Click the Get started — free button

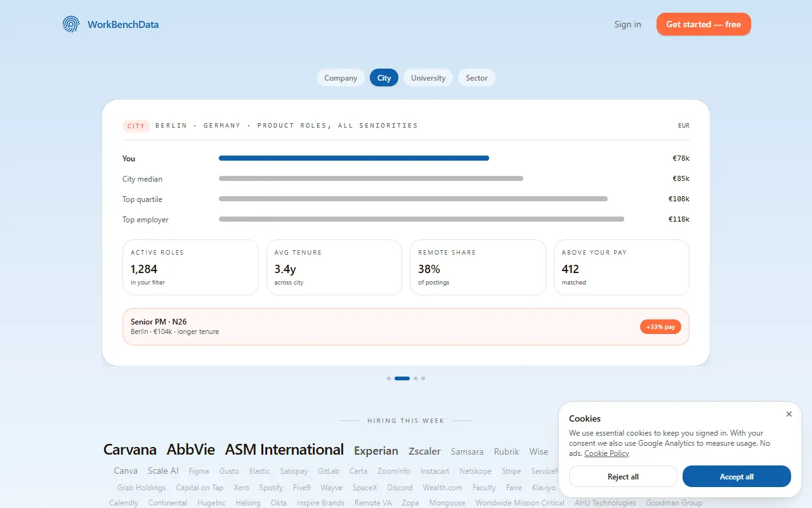pos(704,24)
